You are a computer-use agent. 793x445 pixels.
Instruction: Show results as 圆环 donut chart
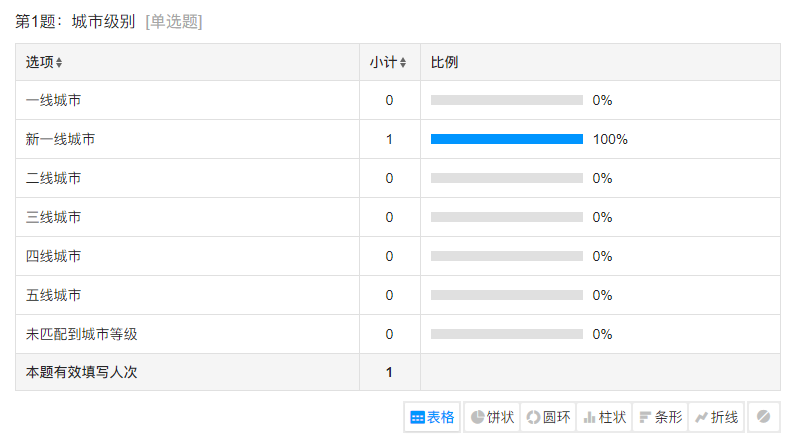[x=548, y=417]
